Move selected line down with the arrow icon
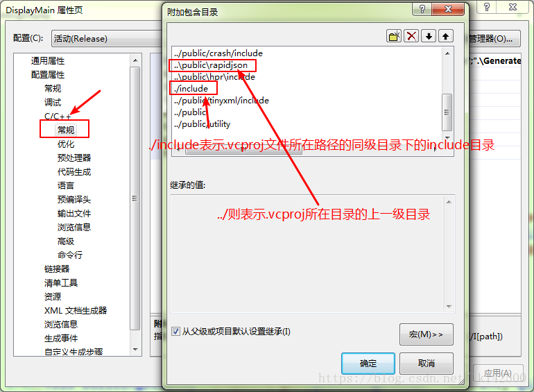 (429, 36)
